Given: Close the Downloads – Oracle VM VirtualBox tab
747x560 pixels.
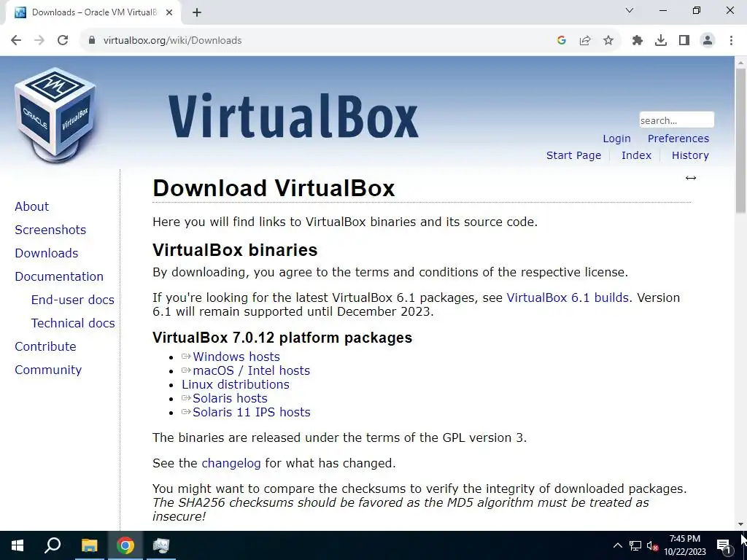Looking at the screenshot, I should (x=169, y=12).
